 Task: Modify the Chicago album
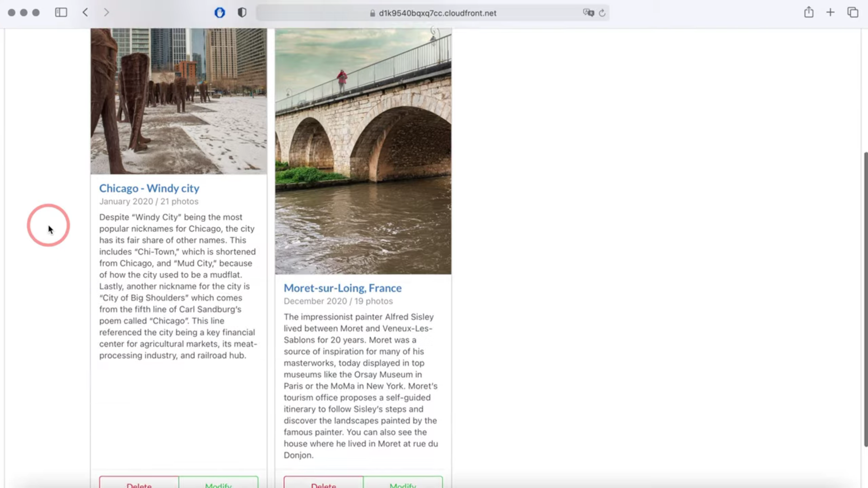(x=218, y=483)
